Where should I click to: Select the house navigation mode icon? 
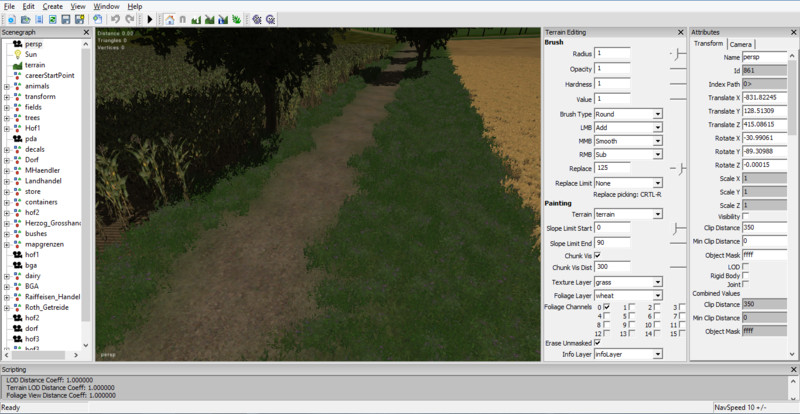click(169, 19)
